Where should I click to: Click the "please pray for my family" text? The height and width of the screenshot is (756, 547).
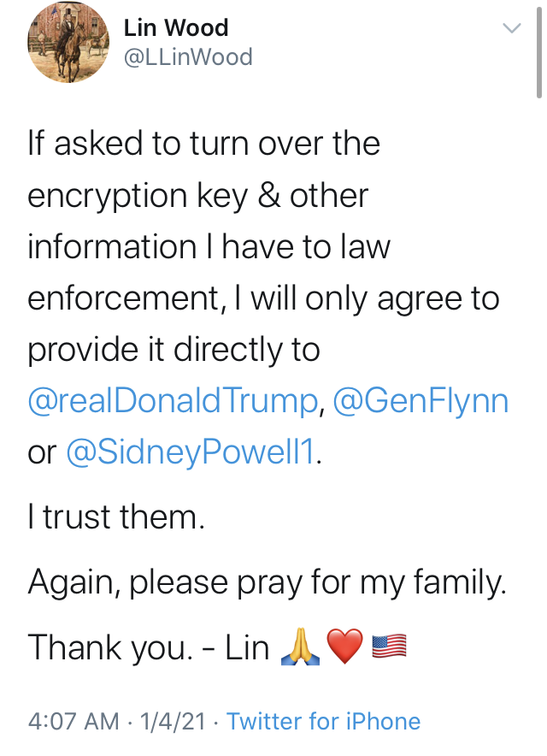(317, 582)
